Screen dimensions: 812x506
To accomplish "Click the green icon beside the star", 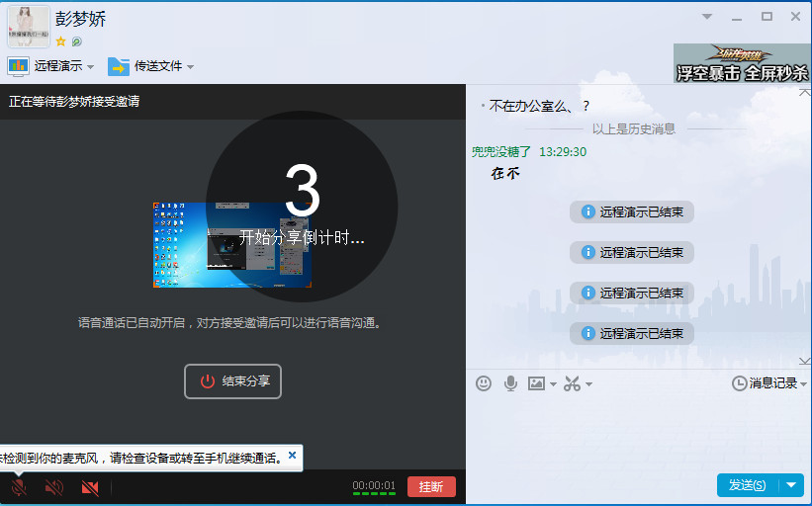I will pyautogui.click(x=76, y=42).
